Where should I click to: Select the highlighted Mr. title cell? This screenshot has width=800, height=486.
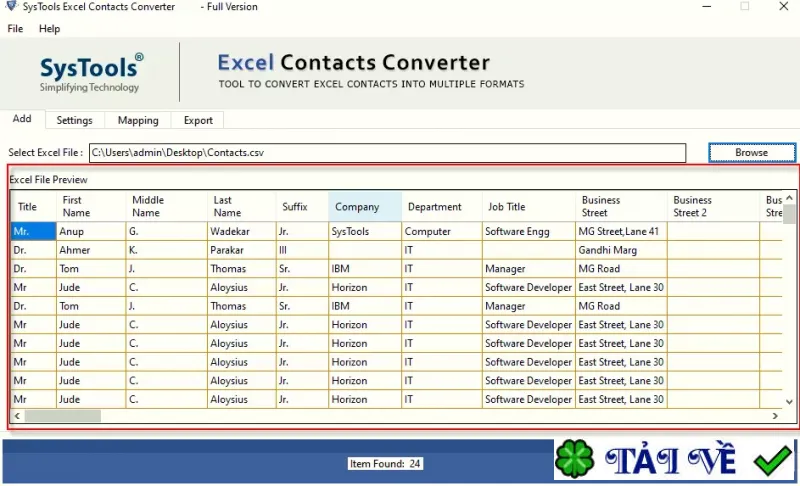(x=34, y=232)
